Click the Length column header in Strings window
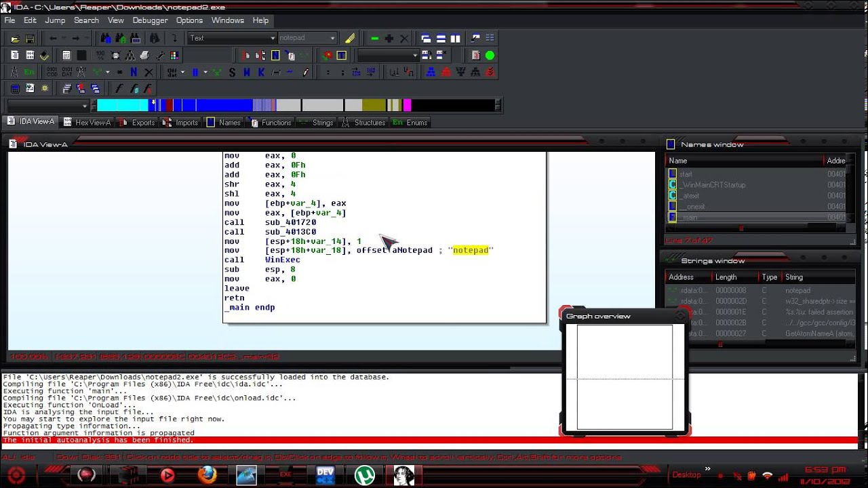Viewport: 868px width, 488px height. 736,277
